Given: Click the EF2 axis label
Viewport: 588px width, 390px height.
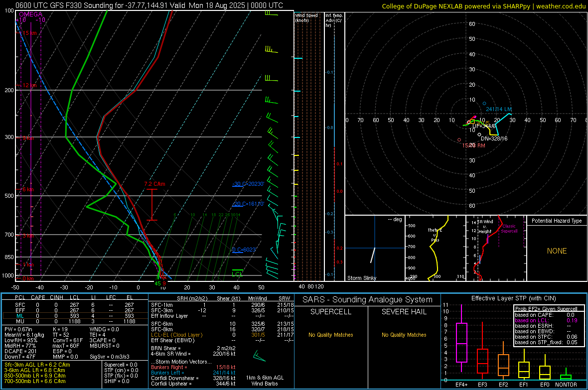Looking at the screenshot, I should pyautogui.click(x=503, y=385).
